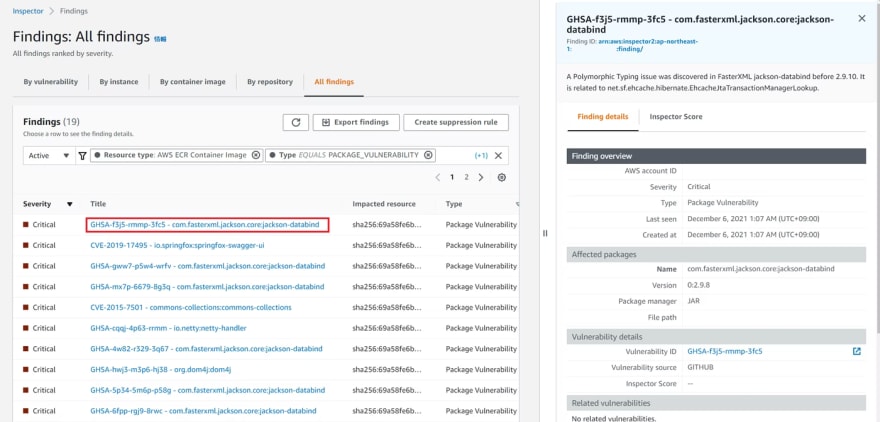Open finding CVE-2019-17495 springfox-swagger-ui
The image size is (880, 422).
click(x=177, y=245)
